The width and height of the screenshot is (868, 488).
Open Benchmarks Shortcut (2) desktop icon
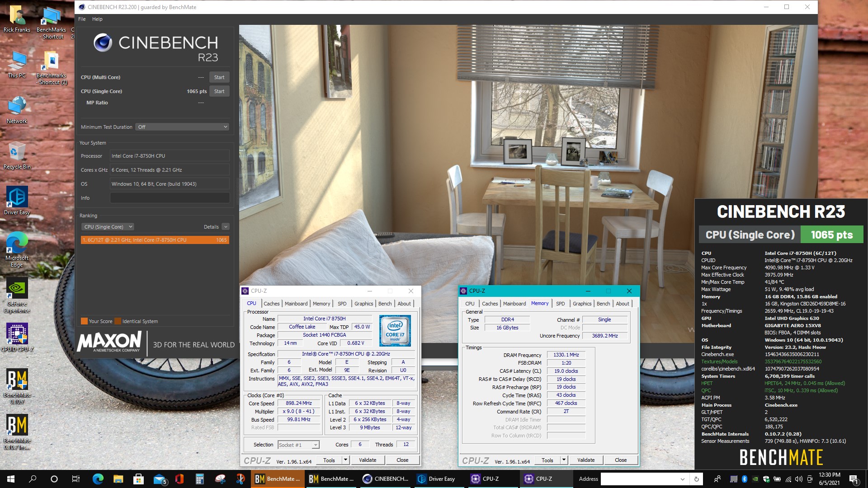click(52, 67)
